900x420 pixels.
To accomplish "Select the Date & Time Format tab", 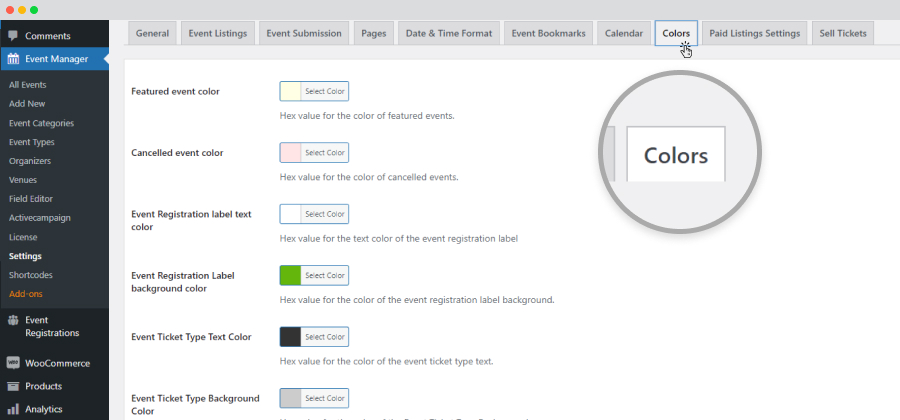I will point(449,33).
